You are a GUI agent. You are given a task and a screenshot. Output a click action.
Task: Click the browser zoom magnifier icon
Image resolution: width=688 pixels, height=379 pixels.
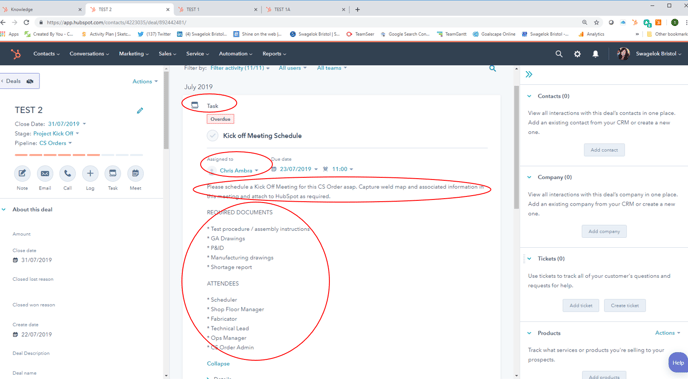(584, 22)
